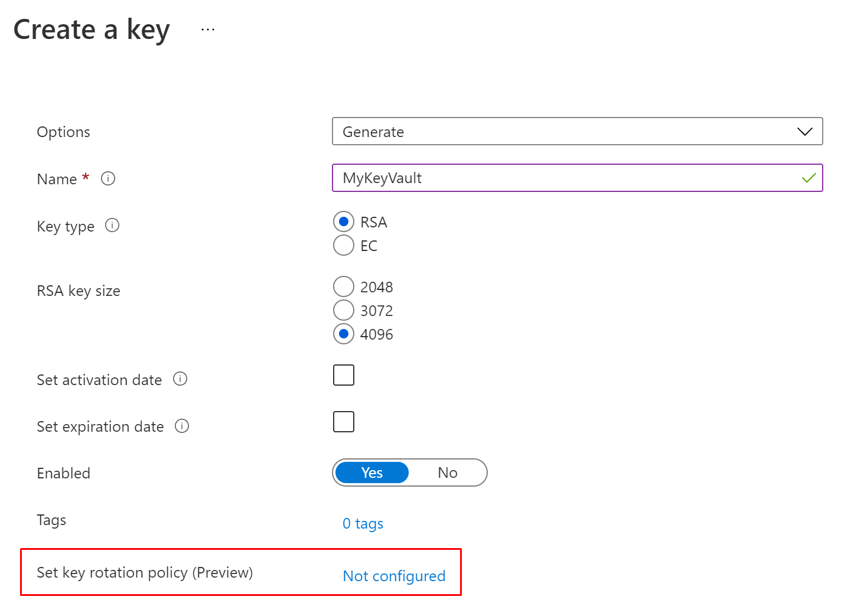Enable the Set activation date checkbox

point(344,375)
